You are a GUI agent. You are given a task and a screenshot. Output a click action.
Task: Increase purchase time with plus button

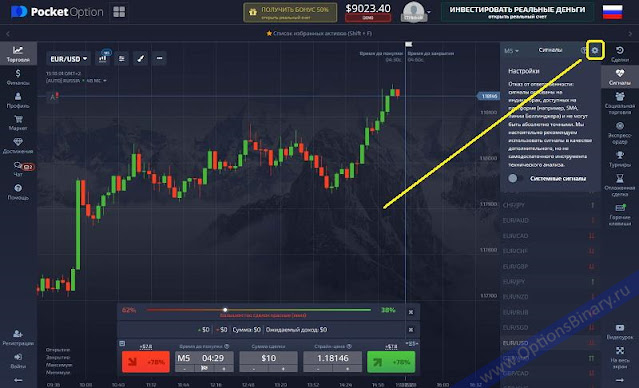224,368
